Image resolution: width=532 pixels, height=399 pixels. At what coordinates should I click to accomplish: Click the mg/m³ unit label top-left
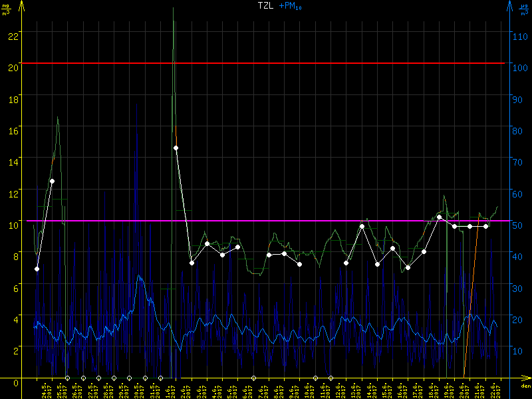coord(7,9)
